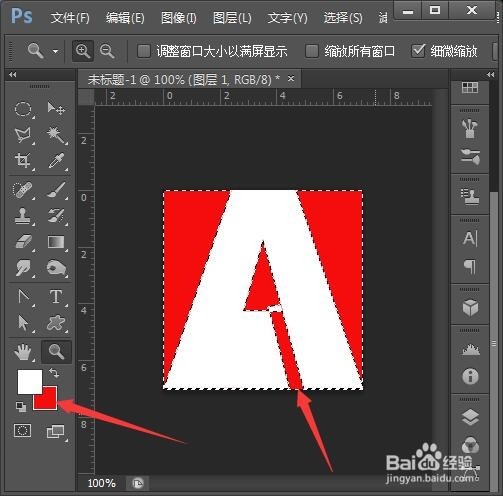Click the status bar export icon
This screenshot has height=496, width=503.
click(138, 483)
